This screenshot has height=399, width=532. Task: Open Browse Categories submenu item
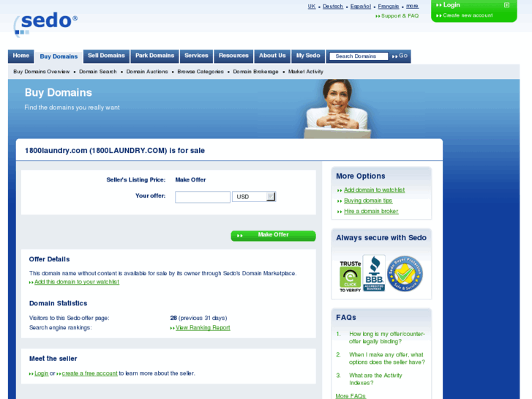pos(201,72)
